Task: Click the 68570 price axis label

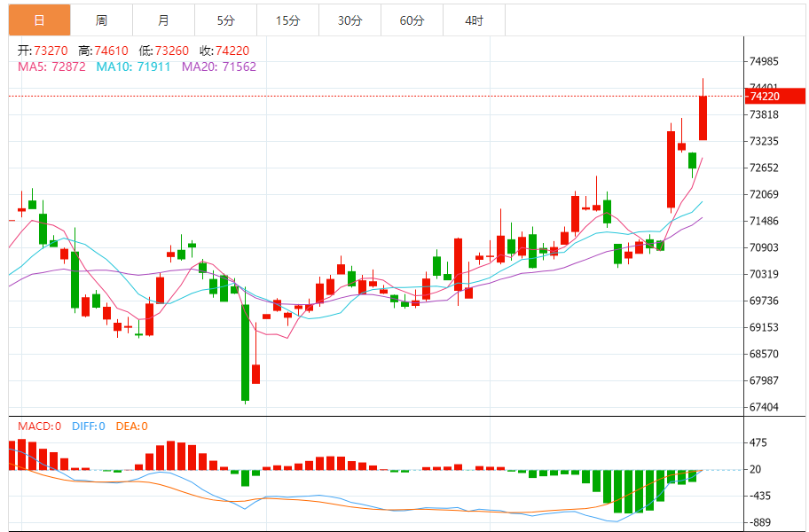Action: click(764, 354)
